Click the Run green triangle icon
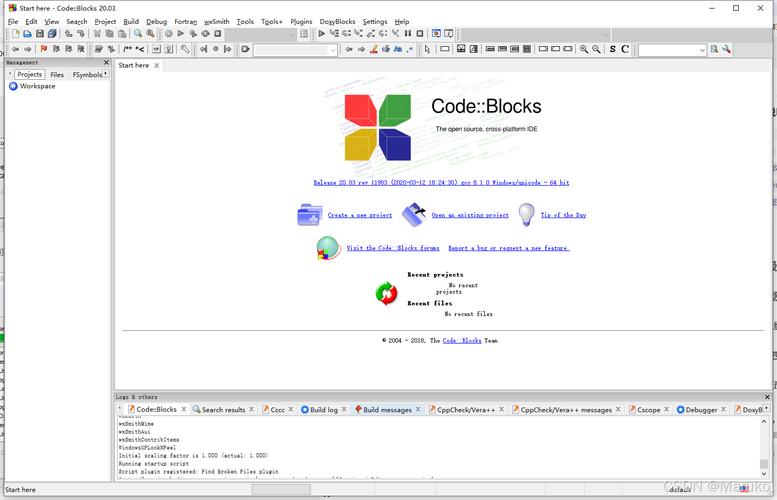Screen dimensions: 777x500 [181, 34]
